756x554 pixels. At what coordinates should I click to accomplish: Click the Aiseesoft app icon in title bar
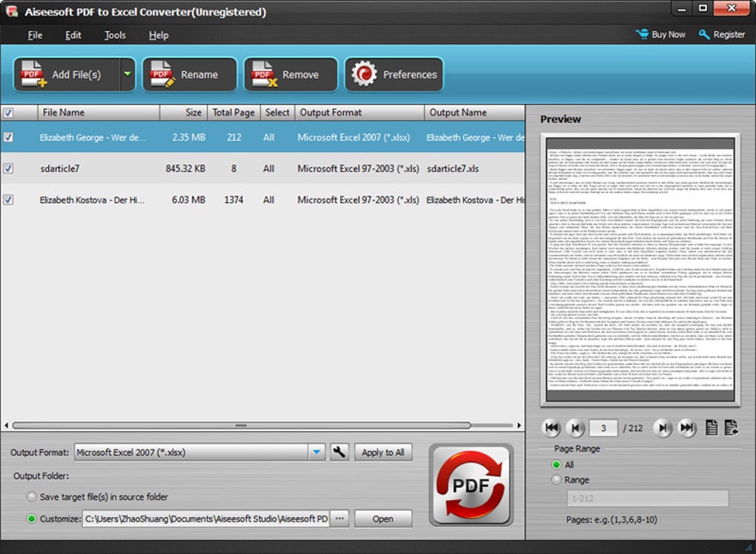(x=12, y=12)
